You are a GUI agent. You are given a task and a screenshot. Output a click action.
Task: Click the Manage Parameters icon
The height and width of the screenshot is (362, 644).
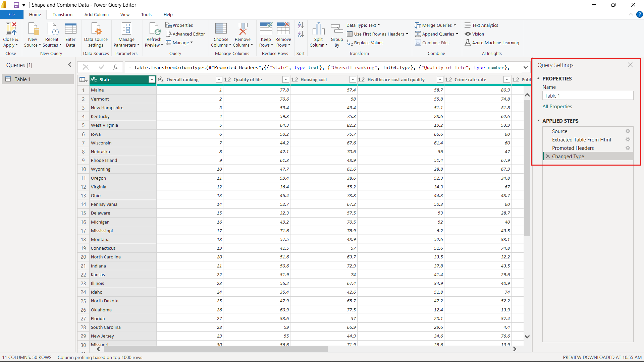pos(126,29)
